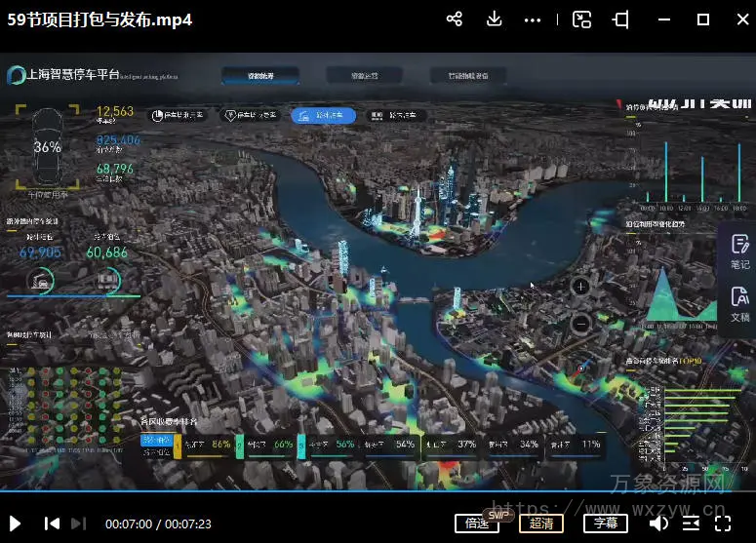Viewport: 756px width, 543px height.
Task: Toggle 字幕 subtitles
Action: tap(605, 524)
